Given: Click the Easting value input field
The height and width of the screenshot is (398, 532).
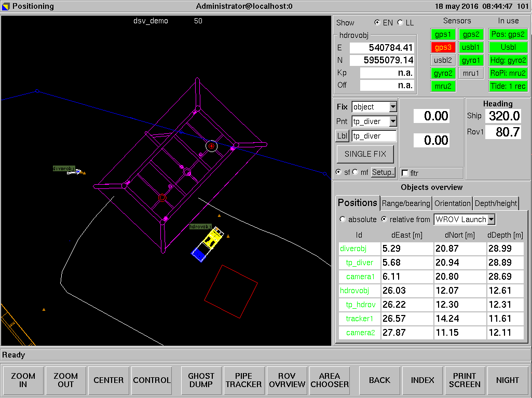Looking at the screenshot, I should point(383,47).
